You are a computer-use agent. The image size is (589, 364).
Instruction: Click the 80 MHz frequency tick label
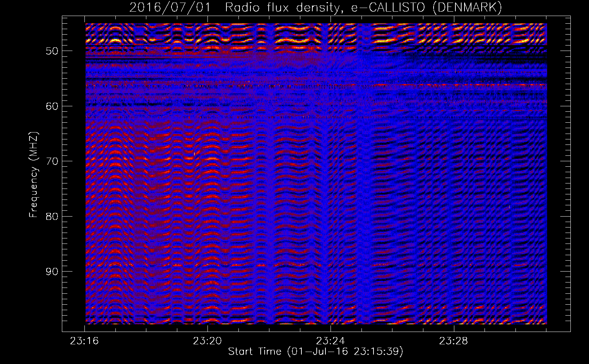(x=52, y=217)
